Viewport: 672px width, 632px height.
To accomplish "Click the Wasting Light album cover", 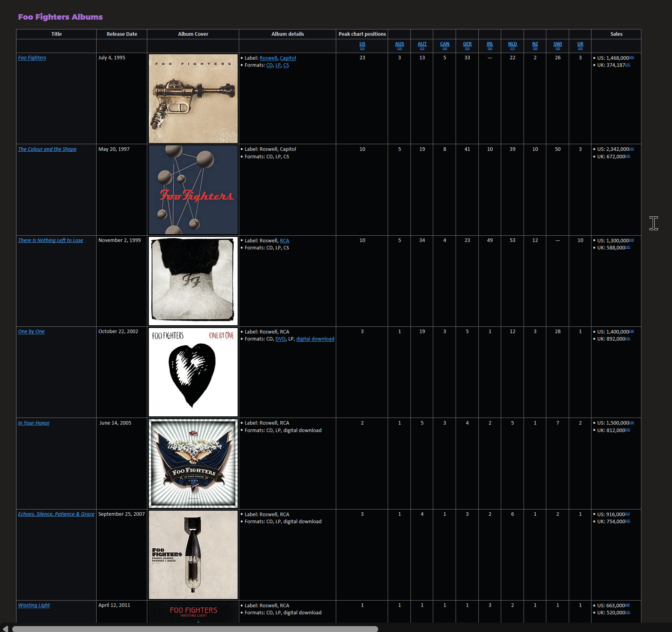I will pyautogui.click(x=193, y=612).
